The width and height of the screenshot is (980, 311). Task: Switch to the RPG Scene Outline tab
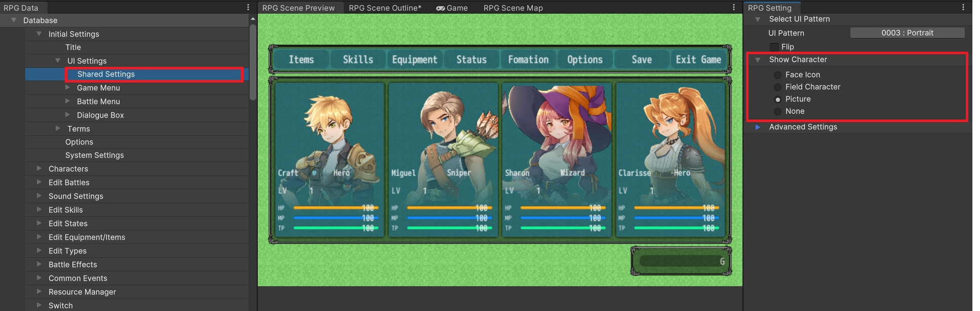click(385, 8)
